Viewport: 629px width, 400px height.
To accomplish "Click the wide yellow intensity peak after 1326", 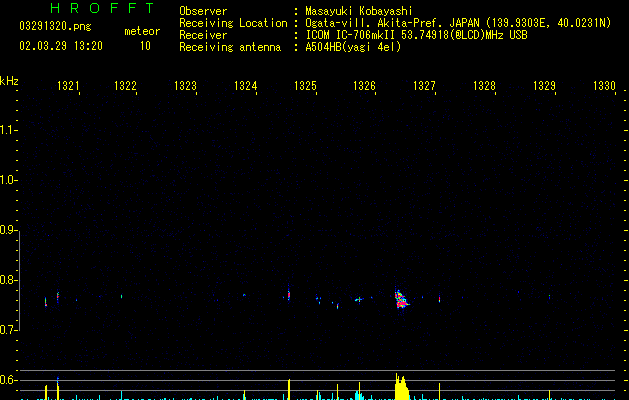I will tap(401, 387).
